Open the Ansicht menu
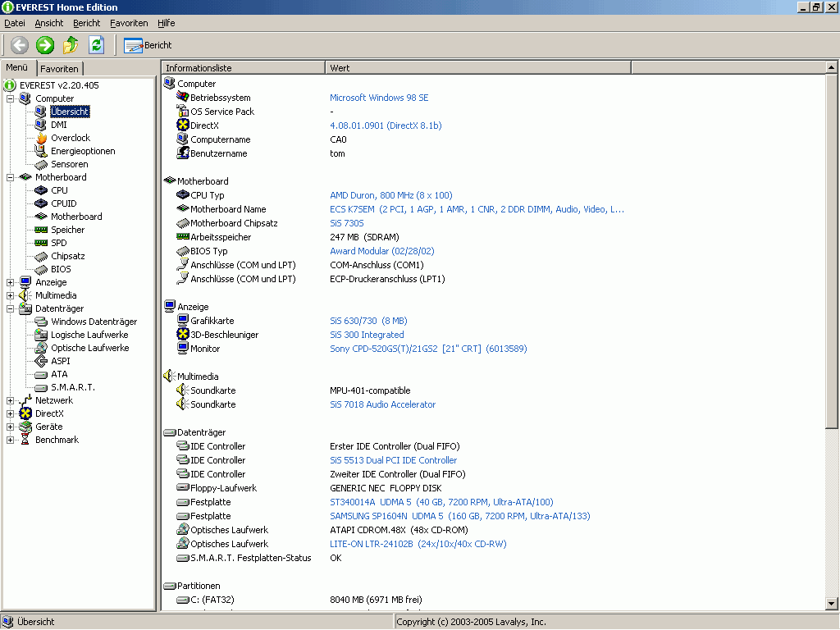Viewport: 840px width, 630px height. coord(48,23)
